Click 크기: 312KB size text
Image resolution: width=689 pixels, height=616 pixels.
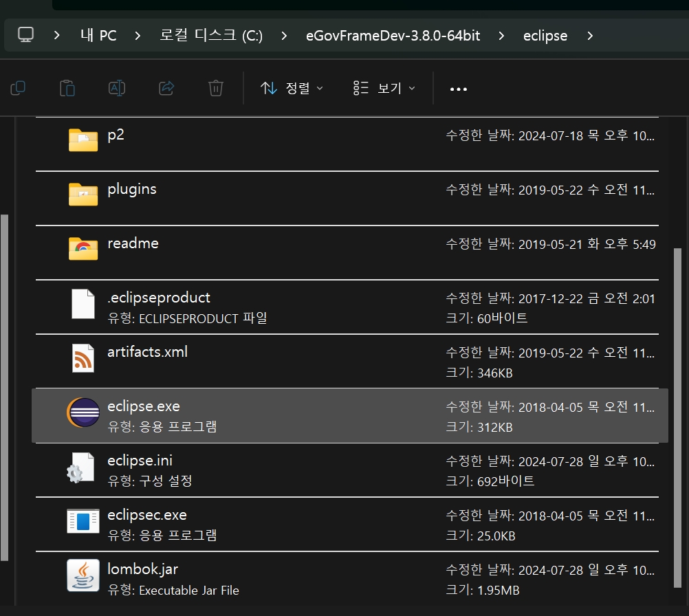479,427
